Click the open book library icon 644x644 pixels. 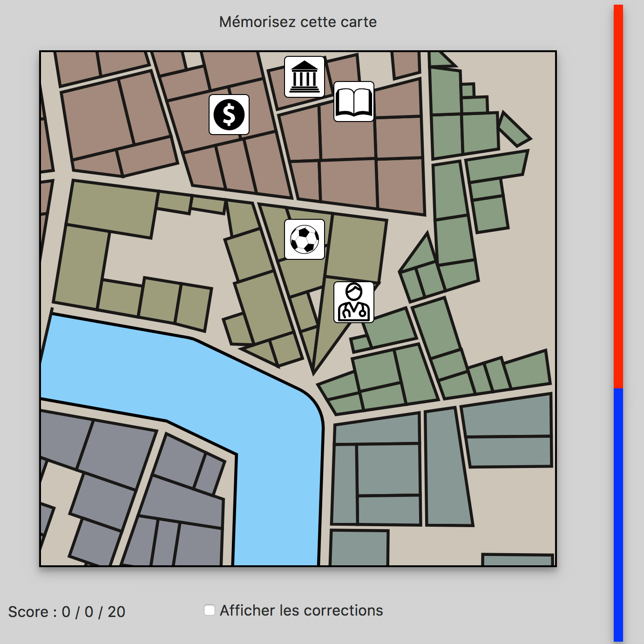click(x=354, y=102)
